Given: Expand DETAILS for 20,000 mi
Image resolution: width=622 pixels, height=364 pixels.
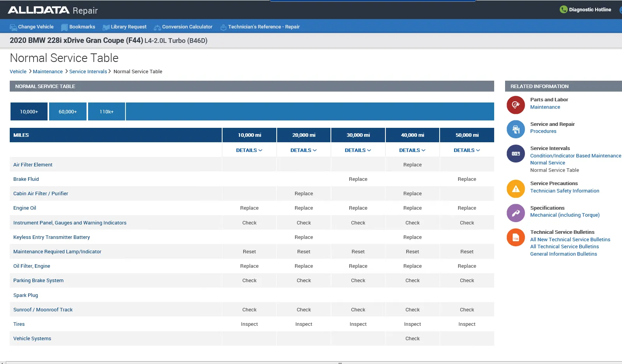Looking at the screenshot, I should [304, 150].
